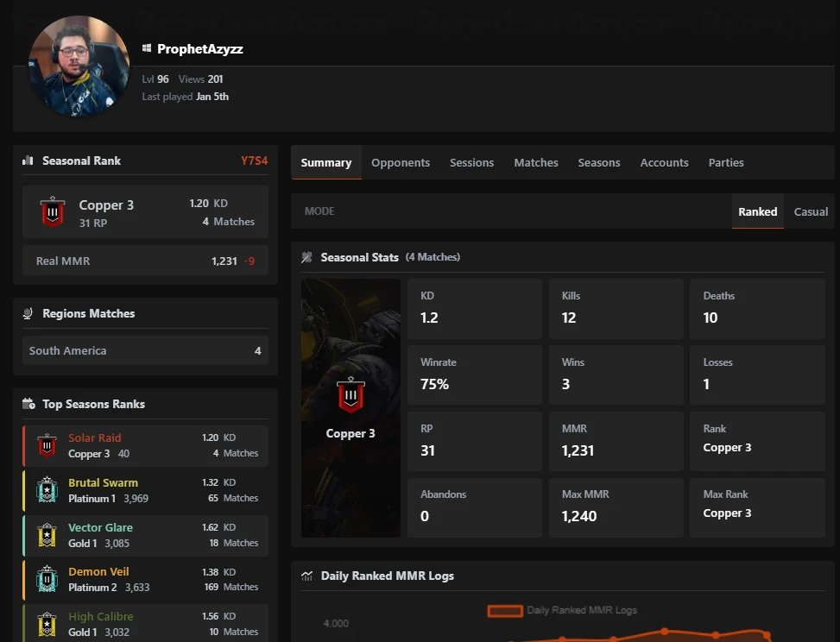Open the Seasons tab
Screen dimensions: 840x642
coord(599,162)
